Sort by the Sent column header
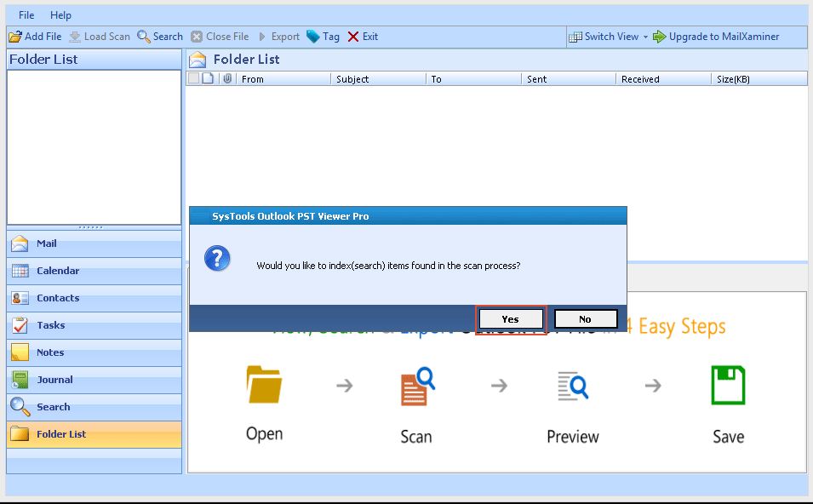This screenshot has height=504, width=813. click(x=569, y=79)
